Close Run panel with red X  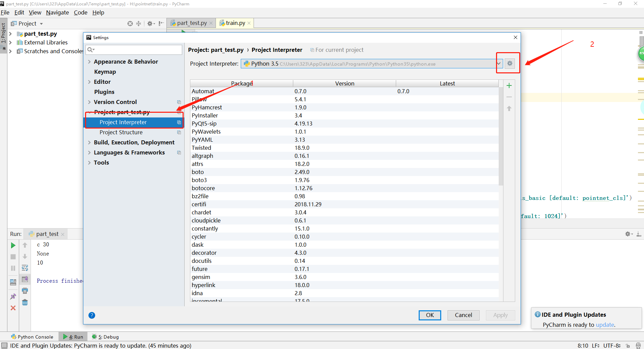(13, 308)
